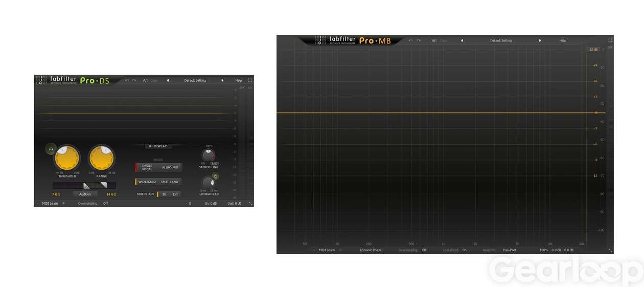Open MIDI Learn dropdown arrow in Pro-MB
Viewport: 644px width, 287px height.
[x=340, y=250]
